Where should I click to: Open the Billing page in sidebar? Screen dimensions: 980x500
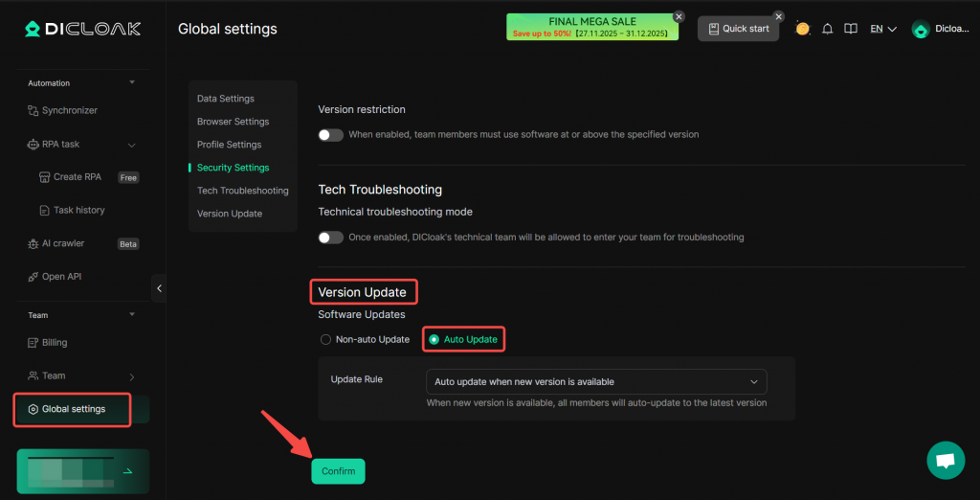[55, 342]
